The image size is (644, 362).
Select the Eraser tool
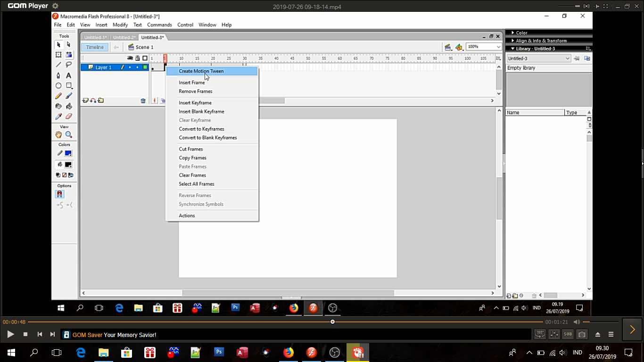(69, 116)
